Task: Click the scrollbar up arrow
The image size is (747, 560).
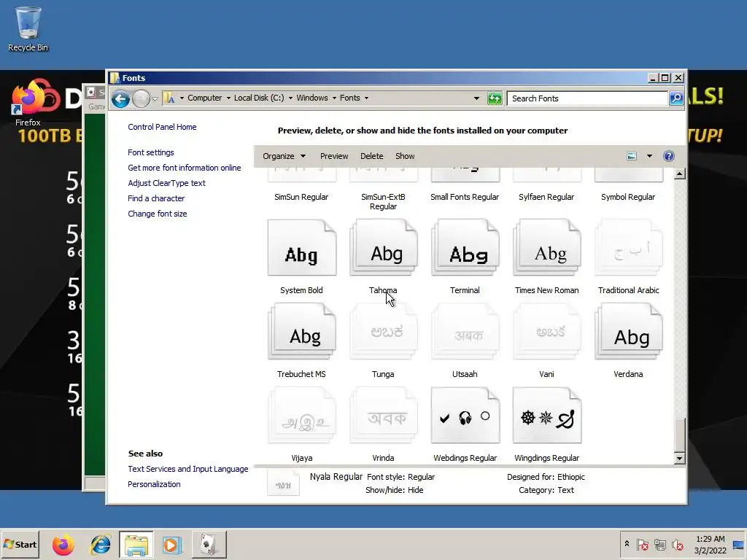Action: coord(680,174)
